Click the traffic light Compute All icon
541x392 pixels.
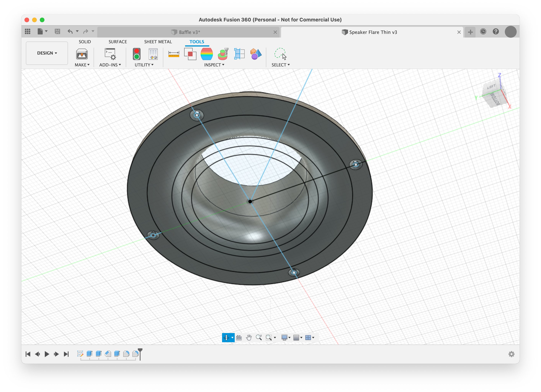(x=137, y=54)
